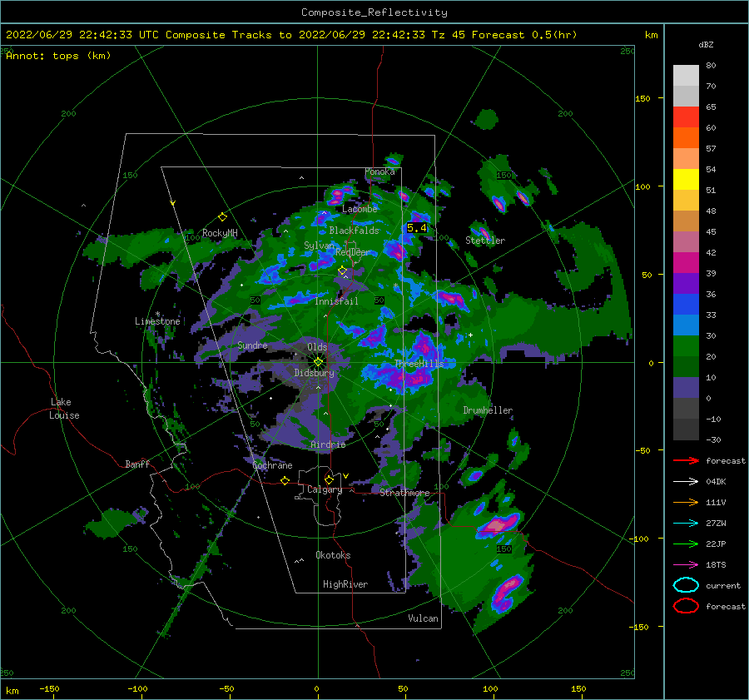Image resolution: width=749 pixels, height=700 pixels.
Task: Click the Cochrane label
Action: pyautogui.click(x=272, y=465)
